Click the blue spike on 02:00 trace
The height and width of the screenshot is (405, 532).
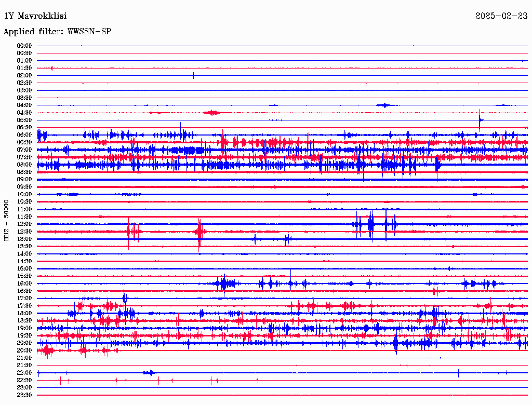193,75
